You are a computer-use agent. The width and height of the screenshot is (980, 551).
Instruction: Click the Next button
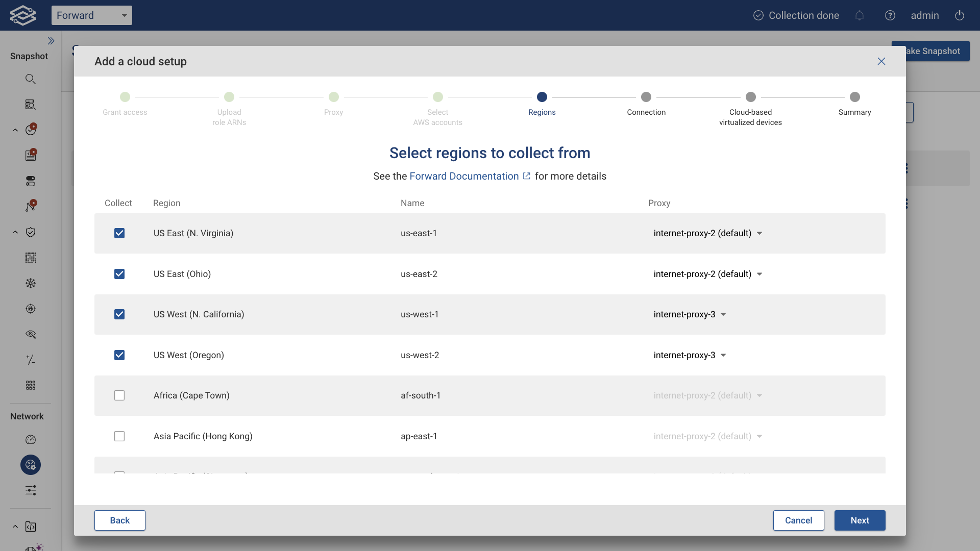point(860,520)
